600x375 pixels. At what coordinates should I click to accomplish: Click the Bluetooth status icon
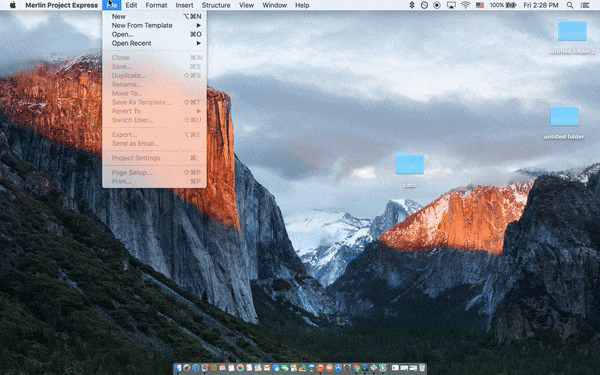pos(412,5)
